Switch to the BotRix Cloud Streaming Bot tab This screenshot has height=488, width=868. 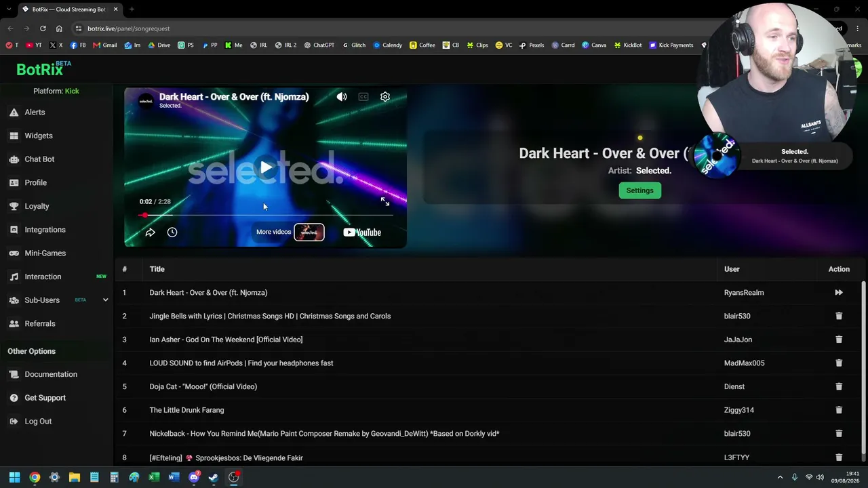(x=68, y=9)
